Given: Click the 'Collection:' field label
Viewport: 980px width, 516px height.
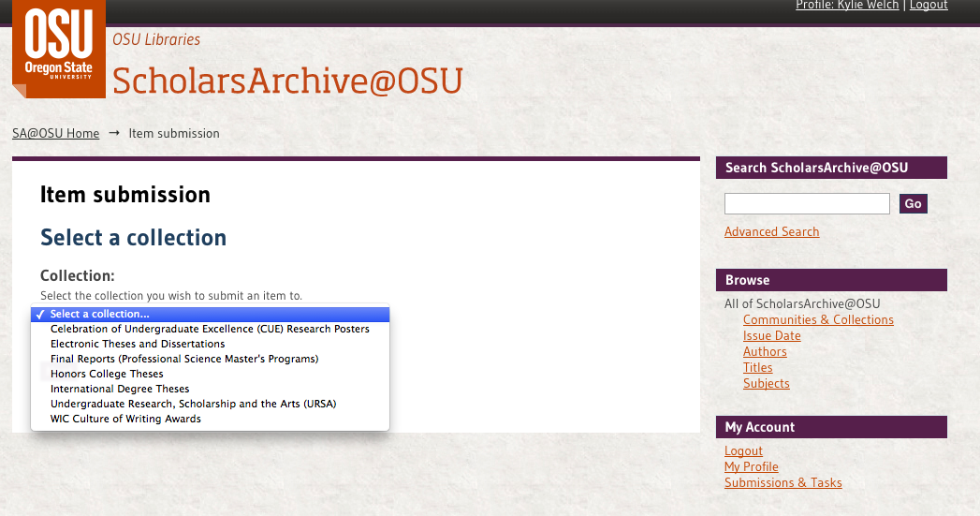Looking at the screenshot, I should 78,276.
